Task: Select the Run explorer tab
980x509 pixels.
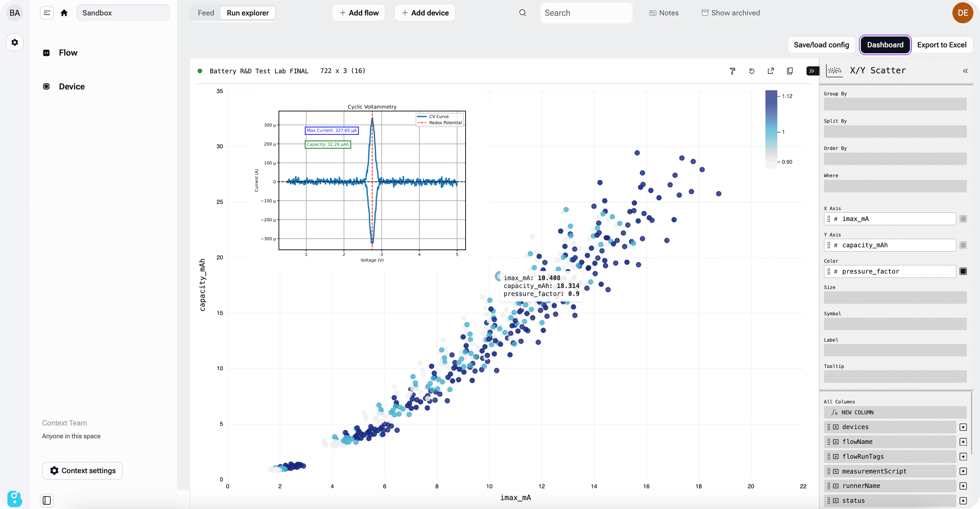Action: click(248, 13)
